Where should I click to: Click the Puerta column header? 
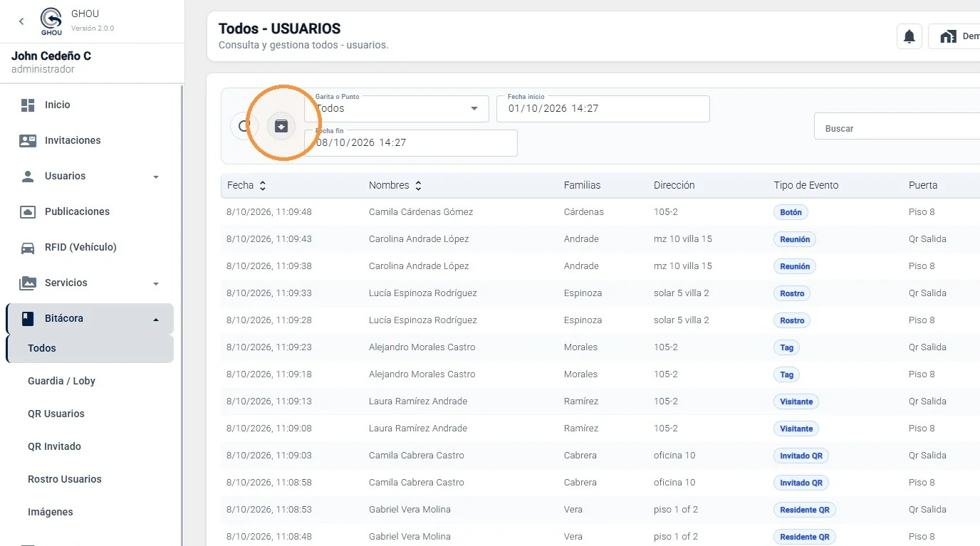pyautogui.click(x=923, y=186)
